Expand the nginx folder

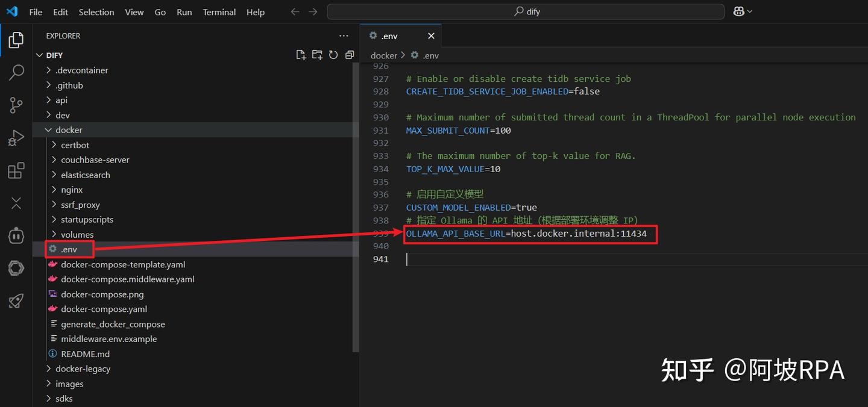point(72,190)
